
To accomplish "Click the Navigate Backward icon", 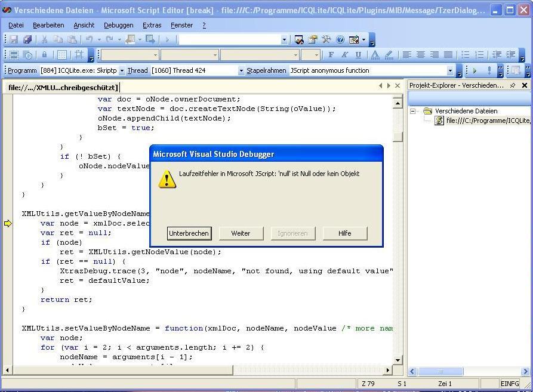I will point(130,40).
